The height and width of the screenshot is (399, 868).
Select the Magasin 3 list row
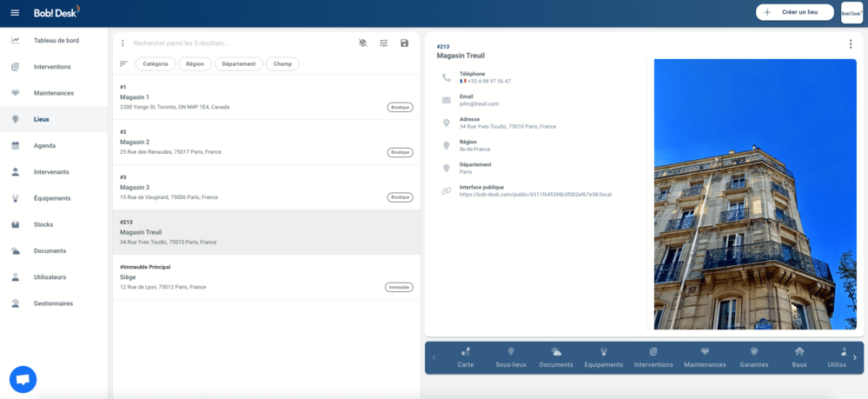click(266, 187)
